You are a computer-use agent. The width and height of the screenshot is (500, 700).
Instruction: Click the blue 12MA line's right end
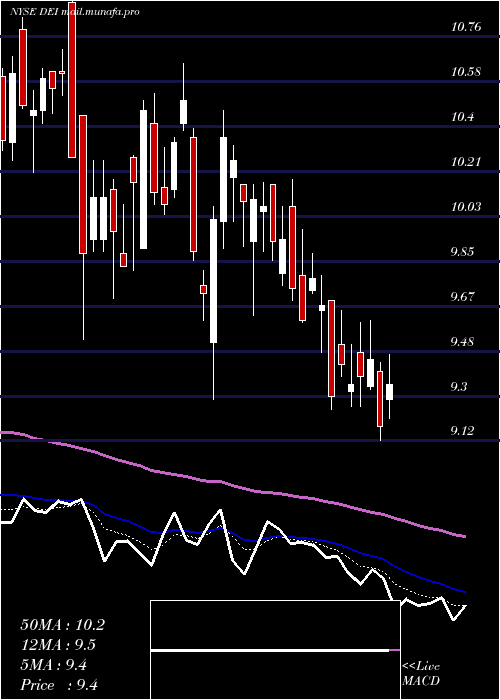pos(464,592)
